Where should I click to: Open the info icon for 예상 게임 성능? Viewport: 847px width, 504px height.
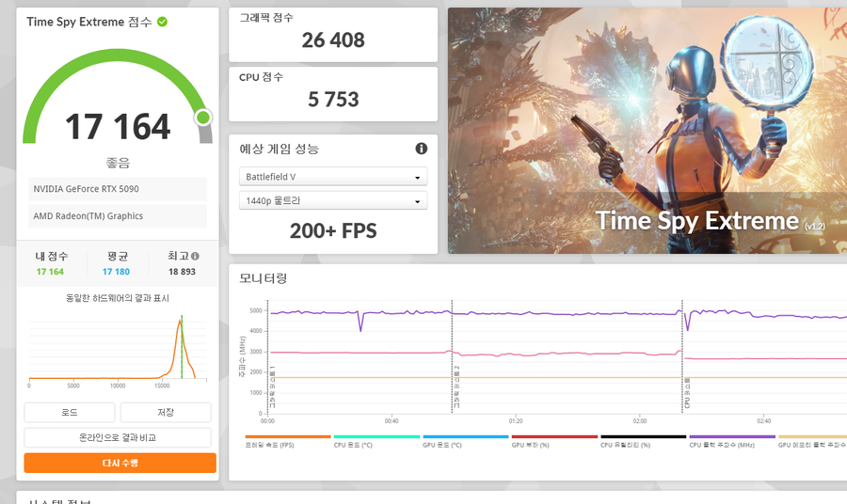tap(422, 149)
